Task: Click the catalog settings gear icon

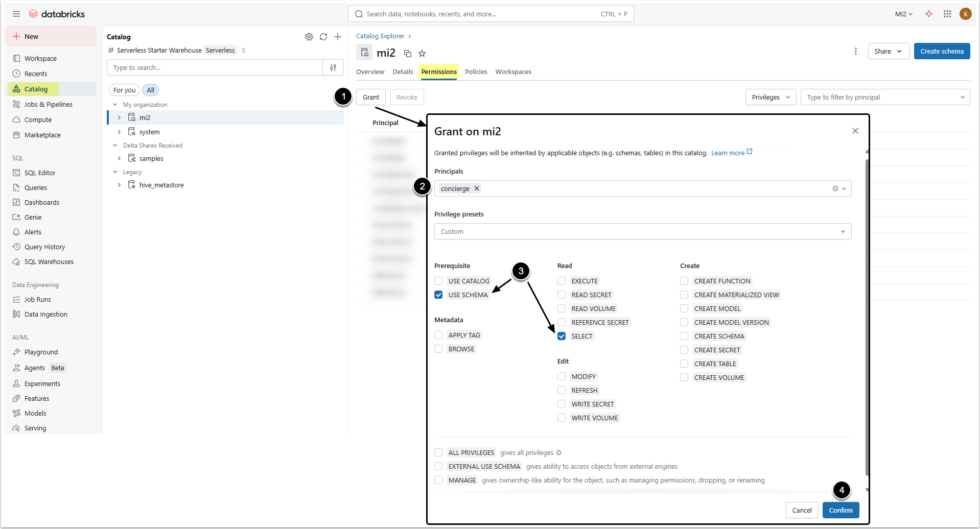Action: [x=309, y=37]
